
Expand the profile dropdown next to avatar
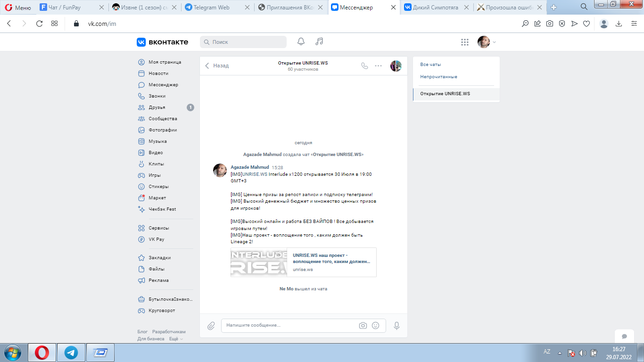(494, 42)
